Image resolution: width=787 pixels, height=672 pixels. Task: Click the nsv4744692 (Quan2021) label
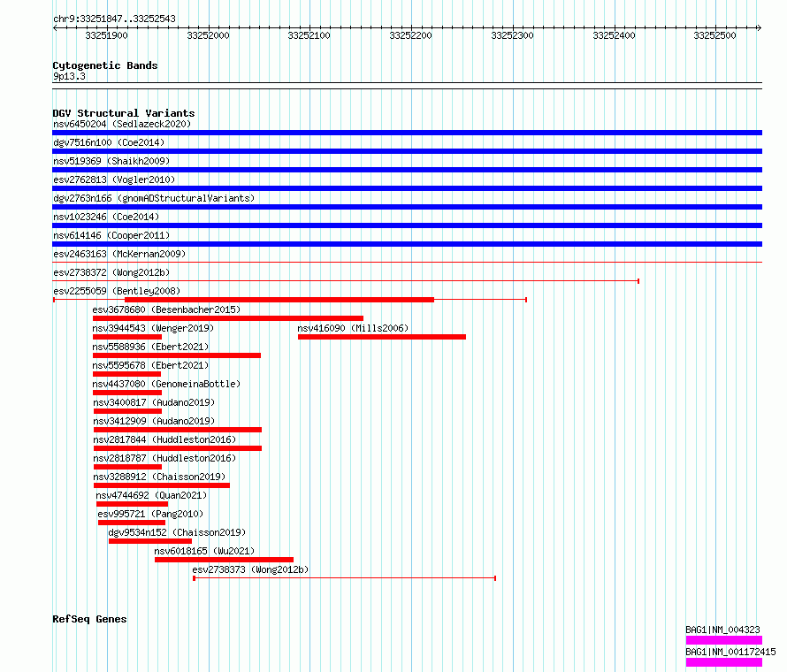coord(151,495)
